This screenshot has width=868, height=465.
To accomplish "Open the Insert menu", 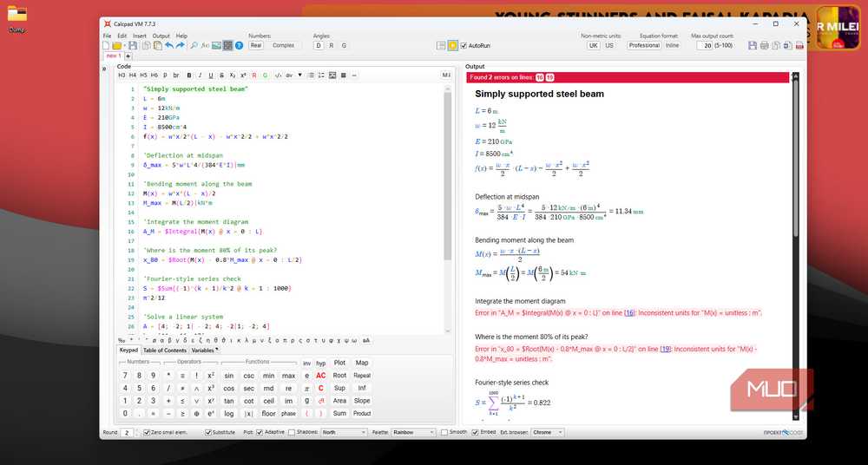I will [140, 36].
